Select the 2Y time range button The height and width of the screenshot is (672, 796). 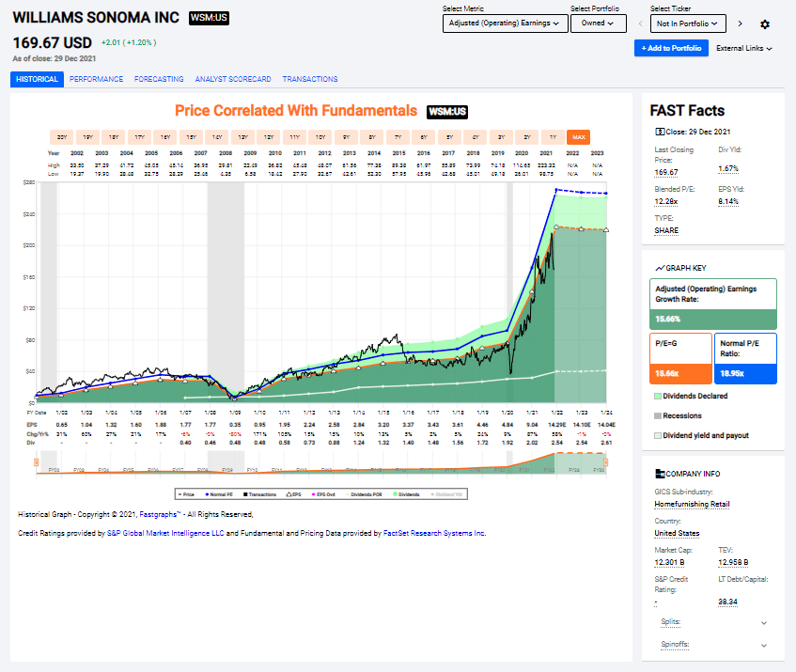[527, 137]
